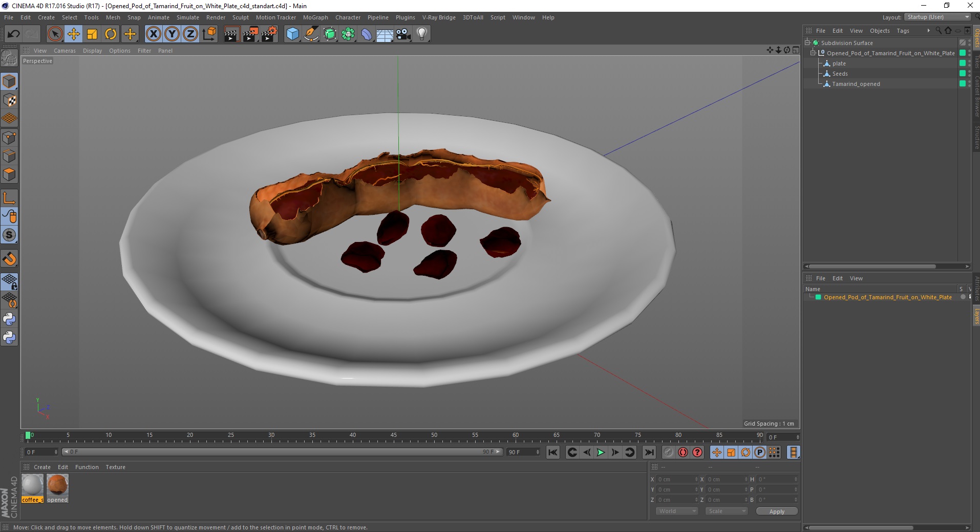Image resolution: width=980 pixels, height=532 pixels.
Task: Activate the Move tool in top toolbar
Action: pos(74,34)
